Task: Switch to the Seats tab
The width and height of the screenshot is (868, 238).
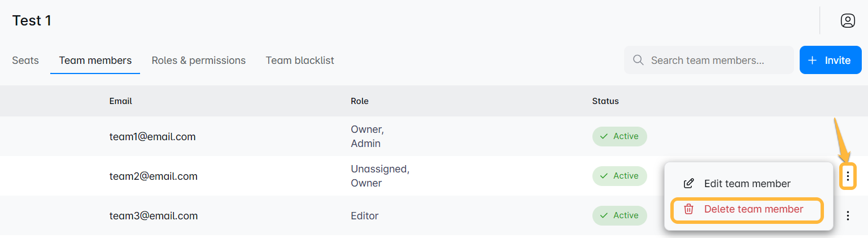Action: pos(25,60)
